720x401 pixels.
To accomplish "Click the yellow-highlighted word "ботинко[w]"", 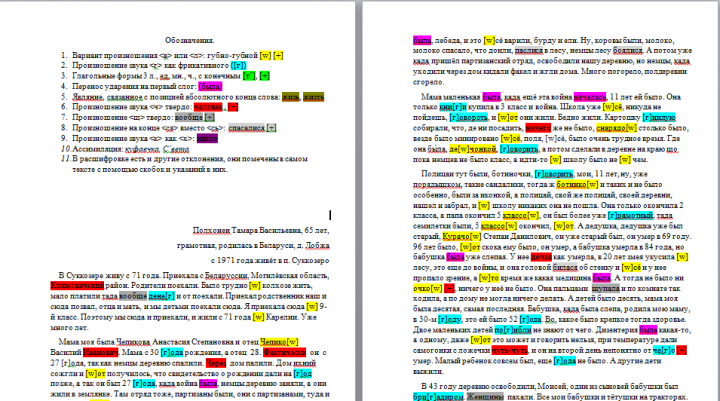I will (x=577, y=184).
